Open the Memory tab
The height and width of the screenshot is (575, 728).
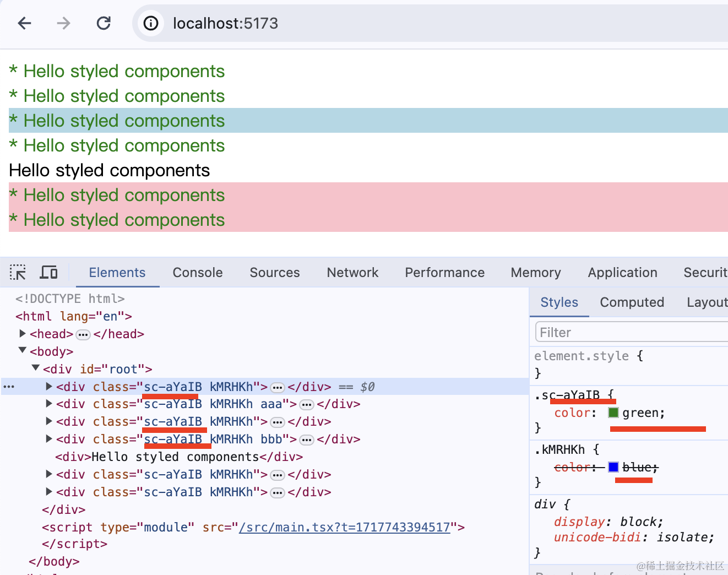tap(536, 273)
